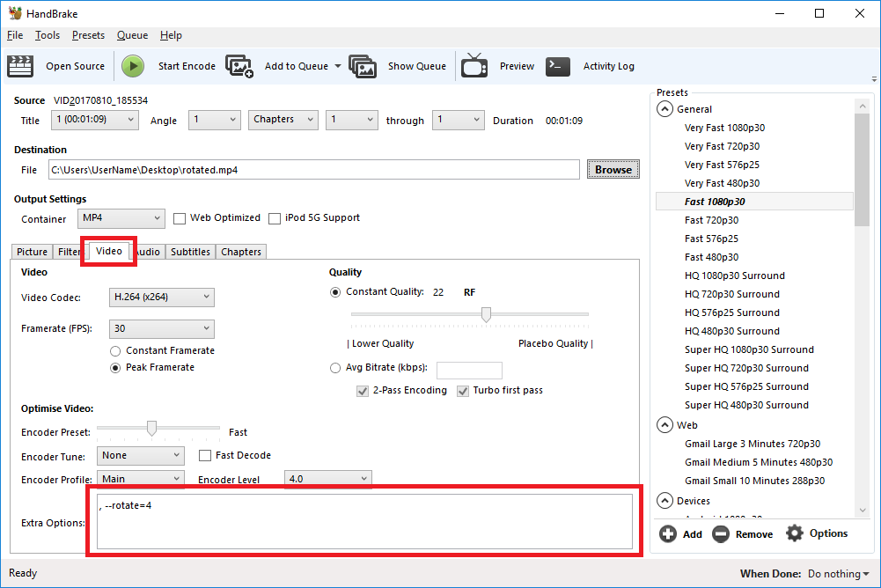Screen dimensions: 881x588
Task: Enable the Web Optimized checkbox
Action: tap(180, 218)
